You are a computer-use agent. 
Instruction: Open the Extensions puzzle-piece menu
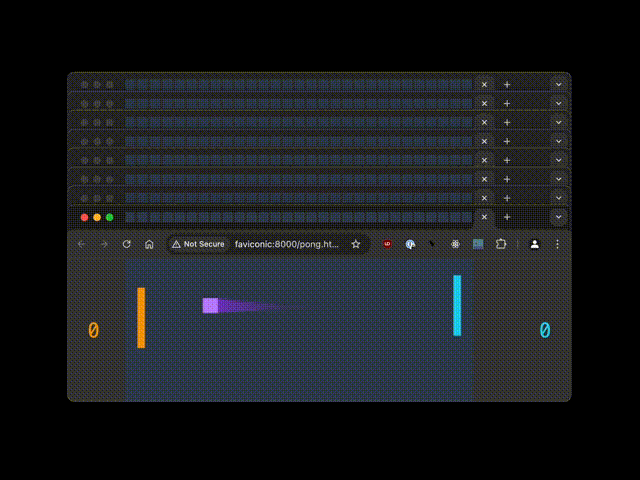point(501,244)
